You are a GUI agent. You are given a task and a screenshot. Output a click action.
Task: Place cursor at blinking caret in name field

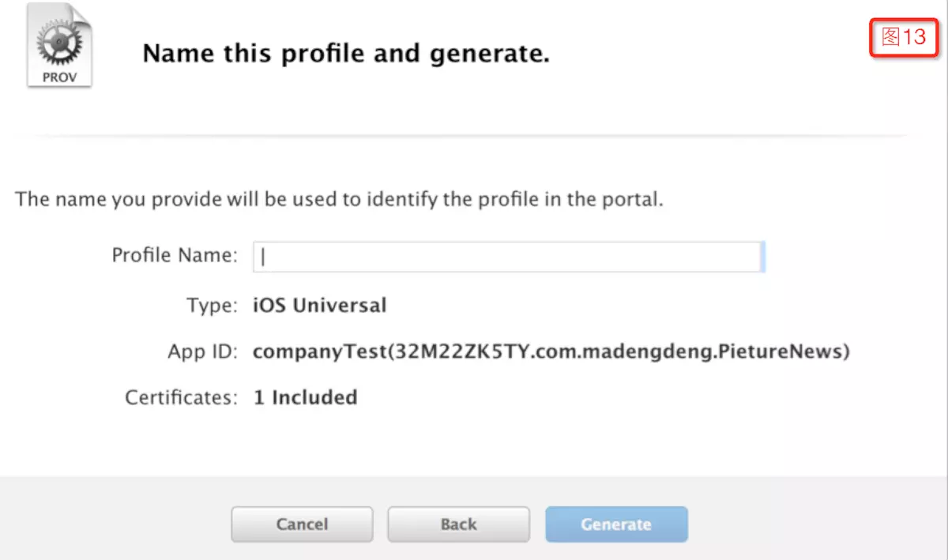[x=265, y=257]
